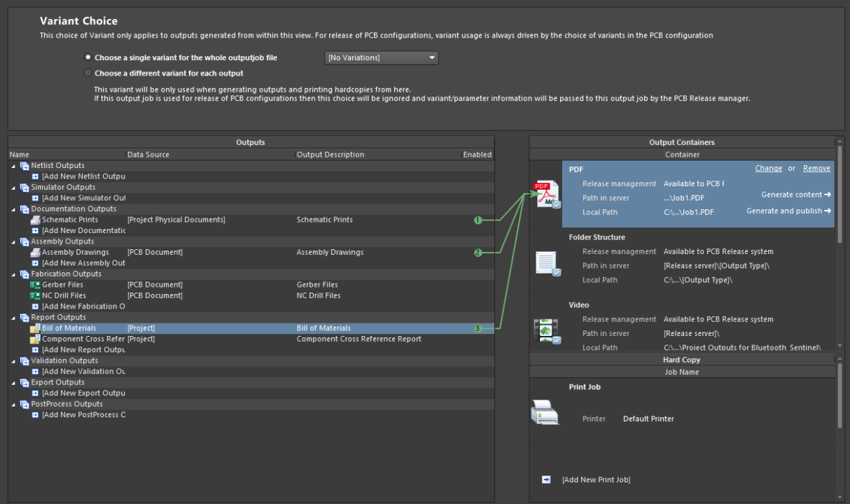This screenshot has height=504, width=850.
Task: Click the [PCB Document] cell for NC Drill Files
Action: tap(155, 296)
